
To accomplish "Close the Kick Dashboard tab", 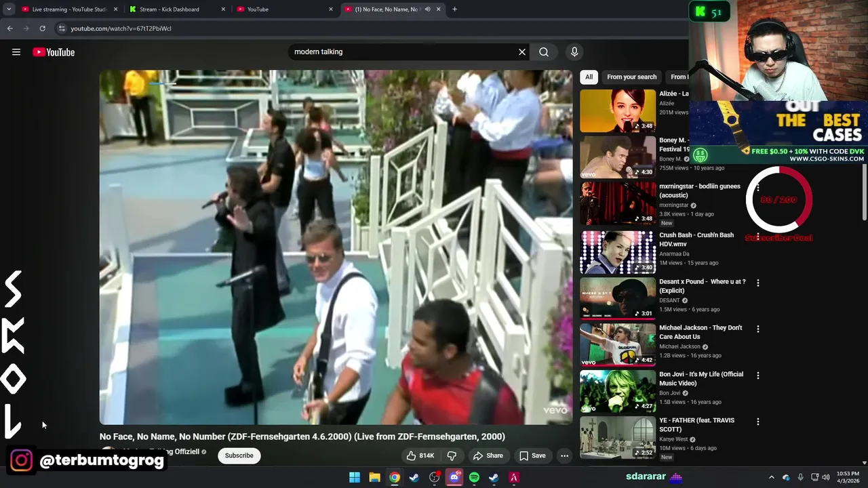I will [x=223, y=9].
